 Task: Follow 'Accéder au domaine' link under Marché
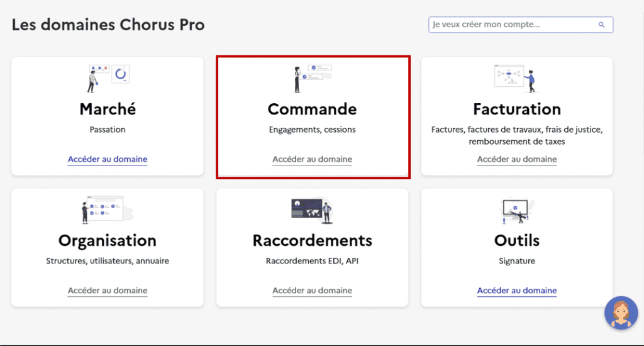coord(108,159)
